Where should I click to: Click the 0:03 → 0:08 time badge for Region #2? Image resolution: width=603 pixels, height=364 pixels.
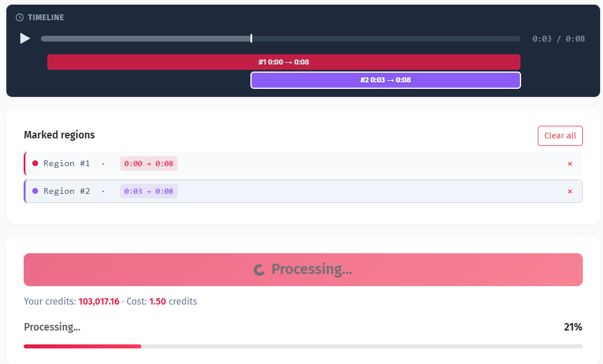[148, 192]
